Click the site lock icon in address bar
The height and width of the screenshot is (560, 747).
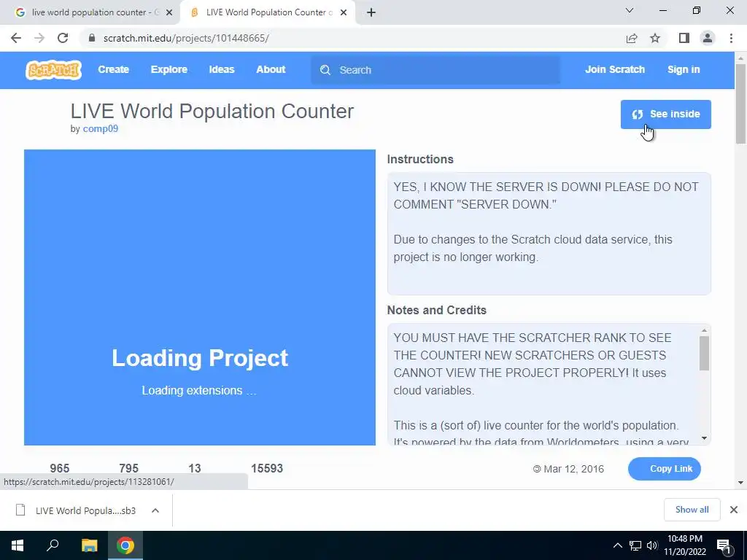point(92,38)
